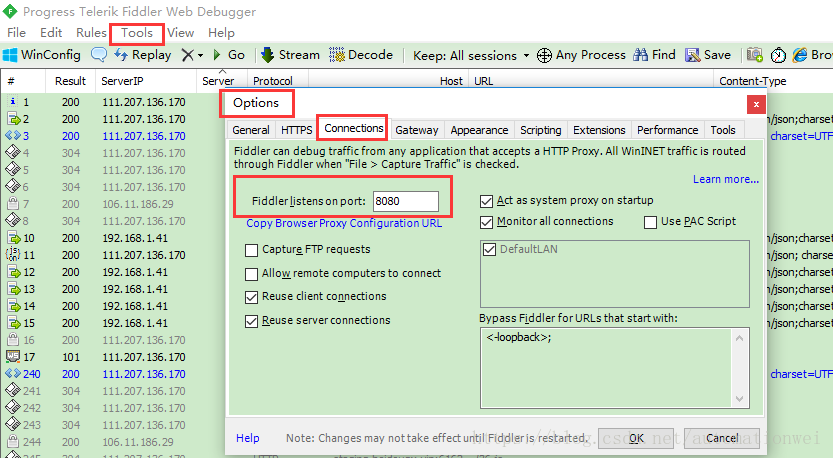
Task: Select session 4 with the diamond icon
Action: [x=13, y=152]
